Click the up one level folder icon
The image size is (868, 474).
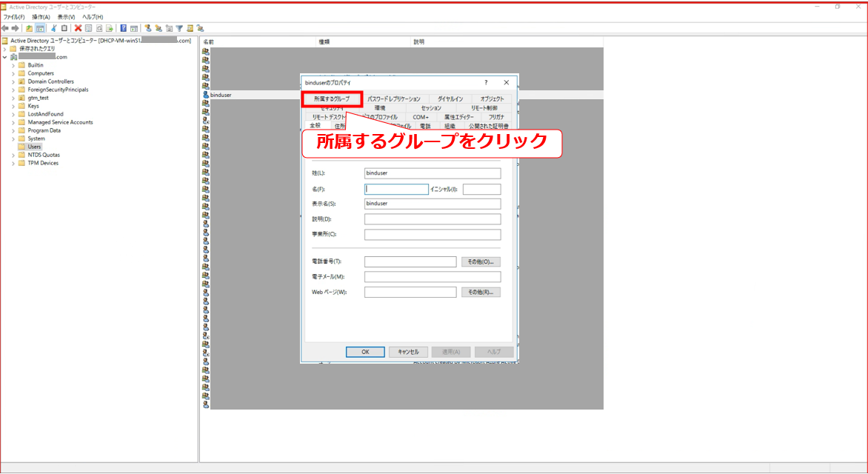click(29, 28)
